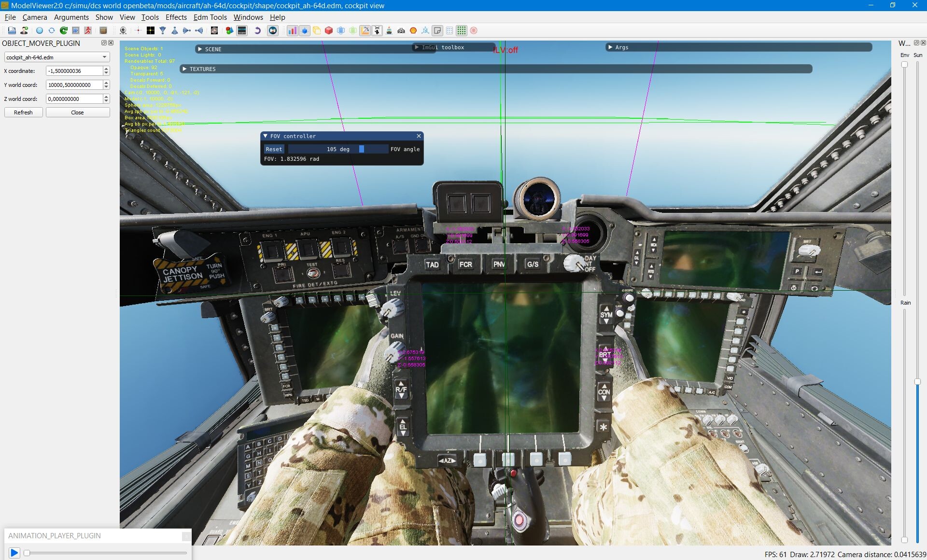Click the red running figure icon
Image resolution: width=927 pixels, height=560 pixels.
click(x=88, y=30)
